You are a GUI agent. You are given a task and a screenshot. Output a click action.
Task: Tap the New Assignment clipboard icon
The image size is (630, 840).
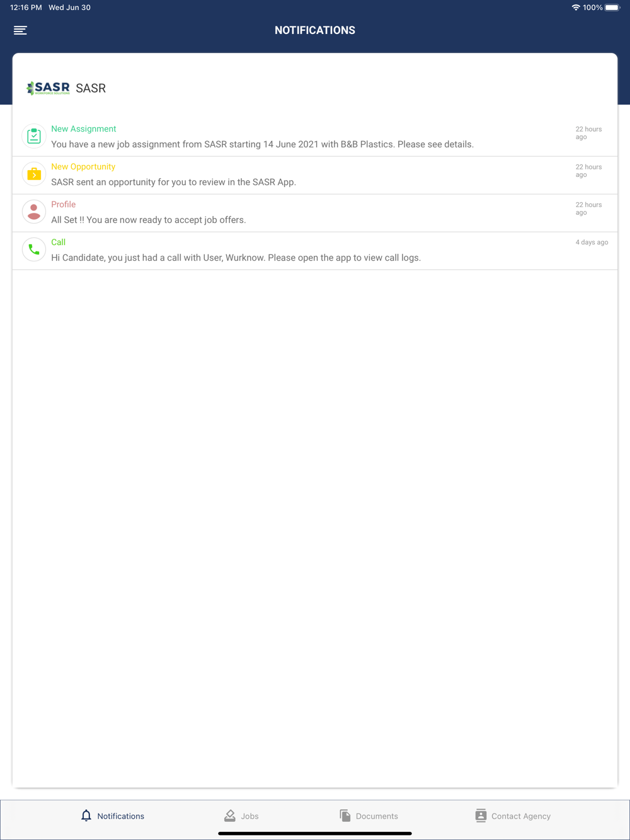tap(34, 136)
